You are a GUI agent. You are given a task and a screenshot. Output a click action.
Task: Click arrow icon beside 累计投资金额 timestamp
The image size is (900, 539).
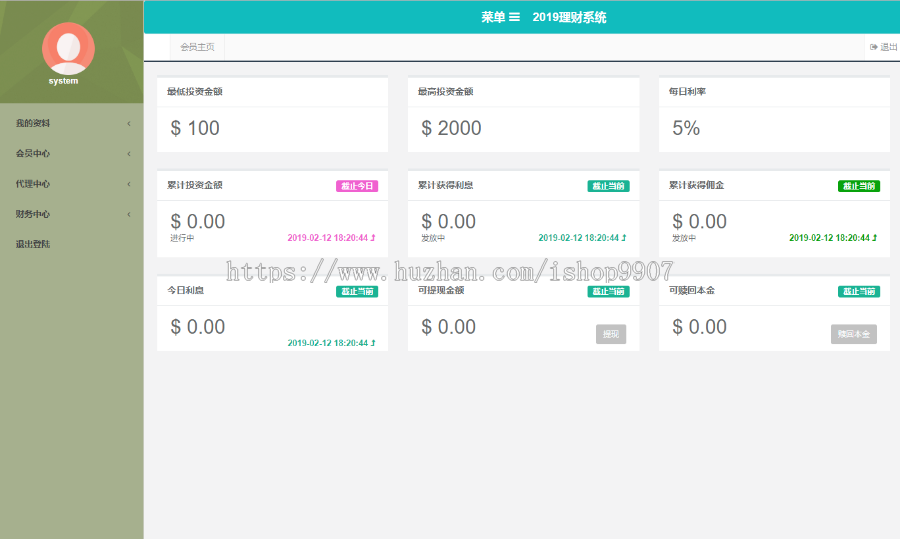coord(373,238)
